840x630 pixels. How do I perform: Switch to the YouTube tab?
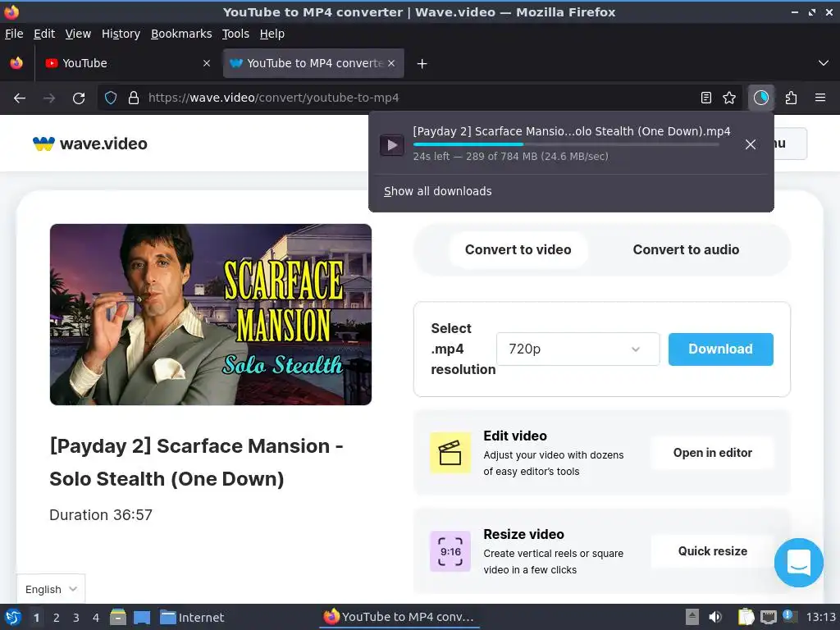tap(127, 63)
